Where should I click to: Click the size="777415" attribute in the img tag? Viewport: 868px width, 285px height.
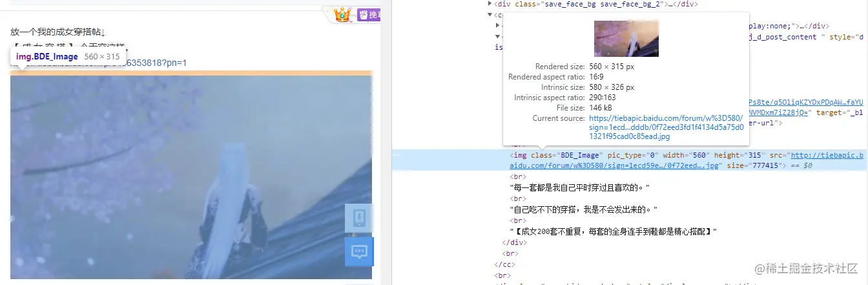(755, 166)
